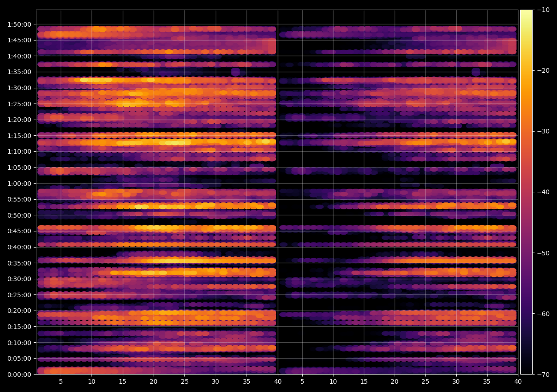The height and width of the screenshot is (392, 557).
Task: Click the 0:05:00 time axis label
Action: click(x=19, y=358)
